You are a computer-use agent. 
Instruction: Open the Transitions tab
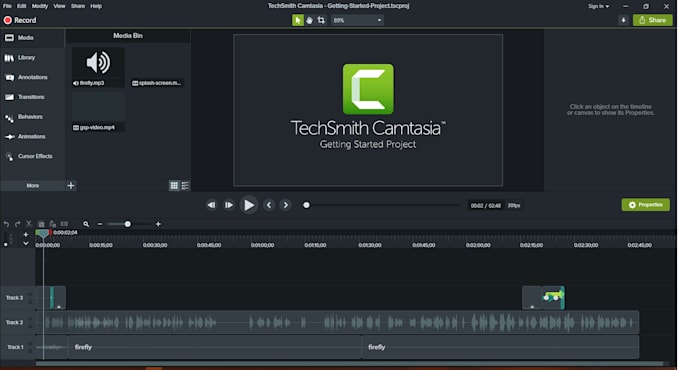click(33, 97)
